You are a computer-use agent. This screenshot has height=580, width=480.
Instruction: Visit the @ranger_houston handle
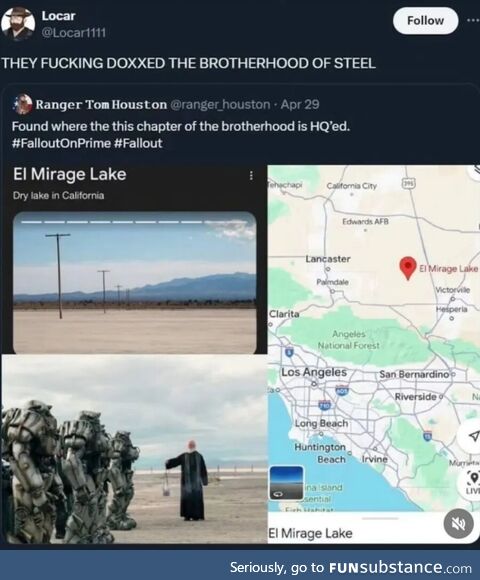point(220,105)
